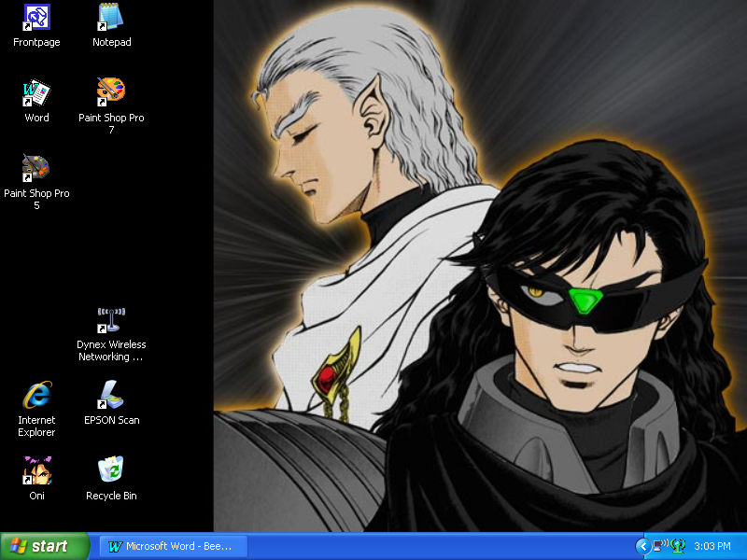Click wireless network connection computer tray icon
Screen dimensions: 747x560
pyautogui.click(x=660, y=546)
